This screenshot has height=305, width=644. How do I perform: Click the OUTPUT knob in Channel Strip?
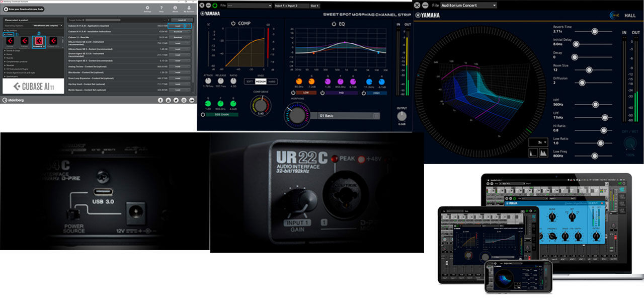click(x=401, y=115)
